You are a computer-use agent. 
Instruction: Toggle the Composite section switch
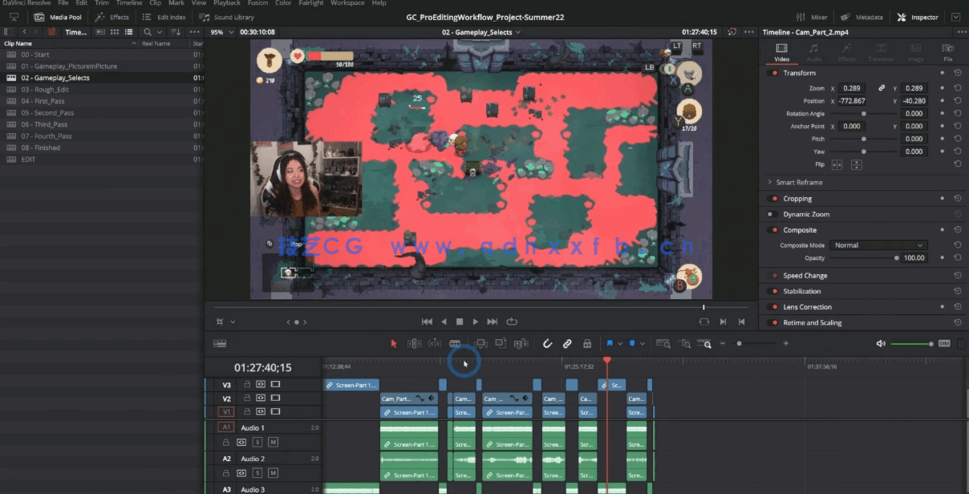coord(772,230)
